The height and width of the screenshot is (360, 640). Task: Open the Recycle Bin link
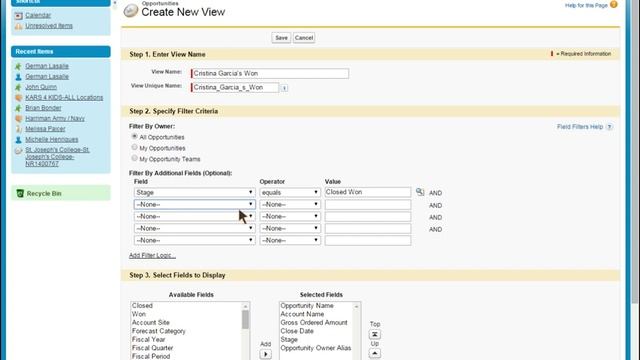44,193
